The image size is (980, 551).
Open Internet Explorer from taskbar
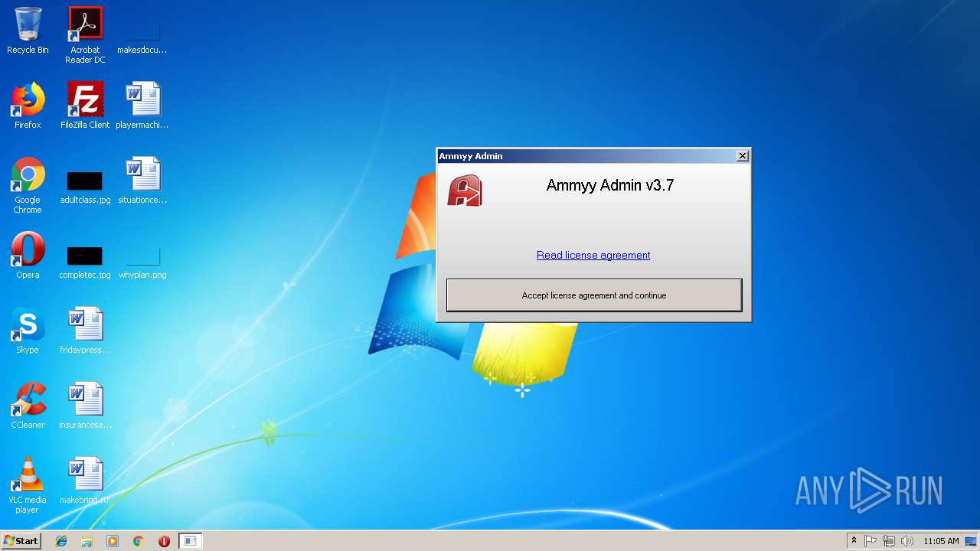(61, 541)
